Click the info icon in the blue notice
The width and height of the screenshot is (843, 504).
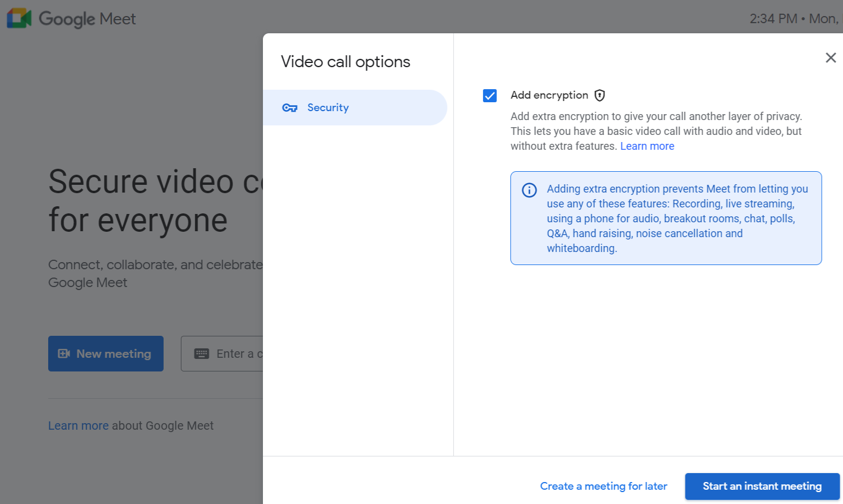529,190
